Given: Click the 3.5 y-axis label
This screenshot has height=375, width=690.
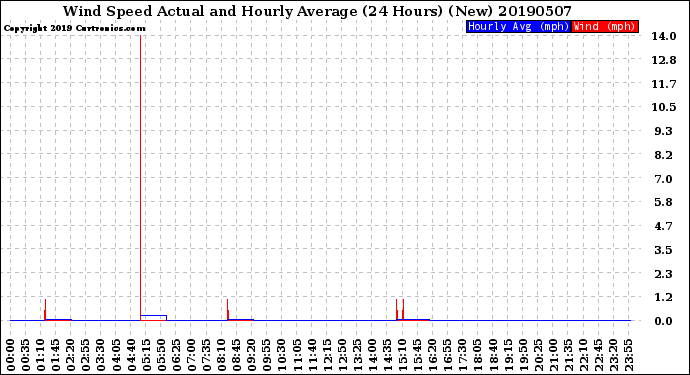Looking at the screenshot, I should pyautogui.click(x=664, y=250).
